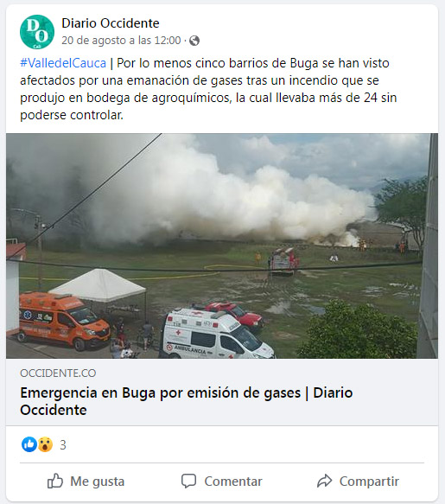The height and width of the screenshot is (504, 445).
Task: Open the Diario Occidente page name
Action: point(111,23)
